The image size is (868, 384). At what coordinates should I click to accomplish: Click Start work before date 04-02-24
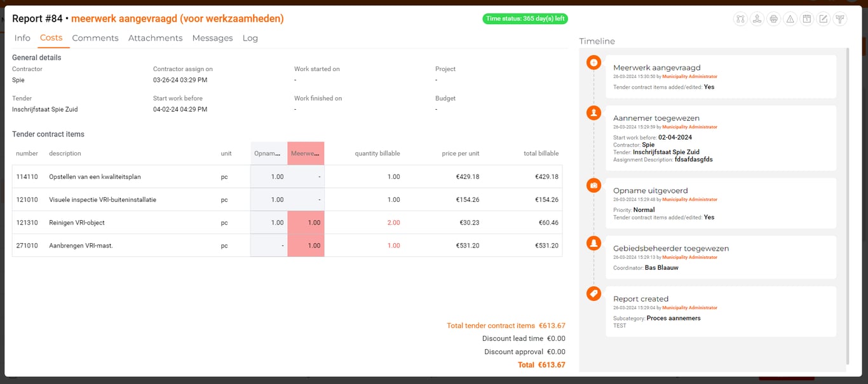tap(180, 109)
